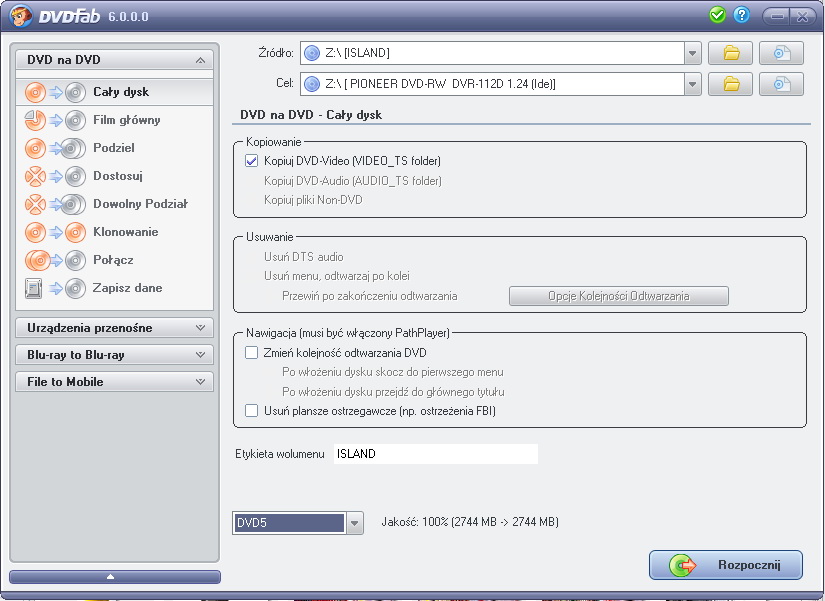Viewport: 825px width, 601px height.
Task: Click the Dostosuj customize icon
Action: coord(55,176)
